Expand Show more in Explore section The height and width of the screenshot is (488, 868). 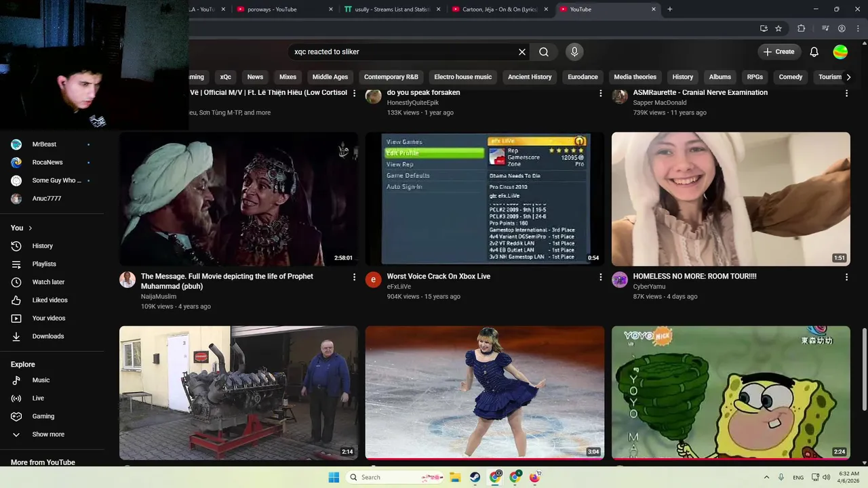[48, 434]
